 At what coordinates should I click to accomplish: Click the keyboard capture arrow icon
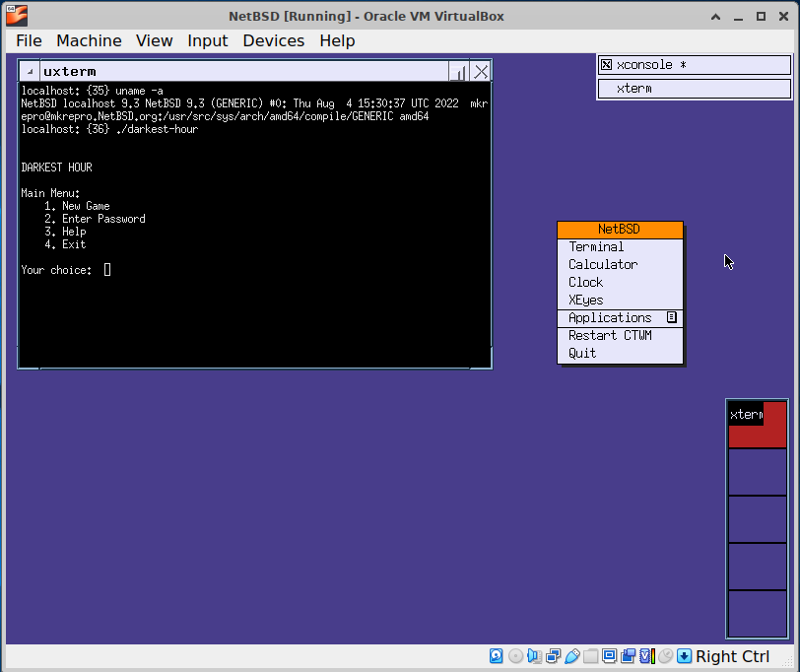[x=684, y=656]
